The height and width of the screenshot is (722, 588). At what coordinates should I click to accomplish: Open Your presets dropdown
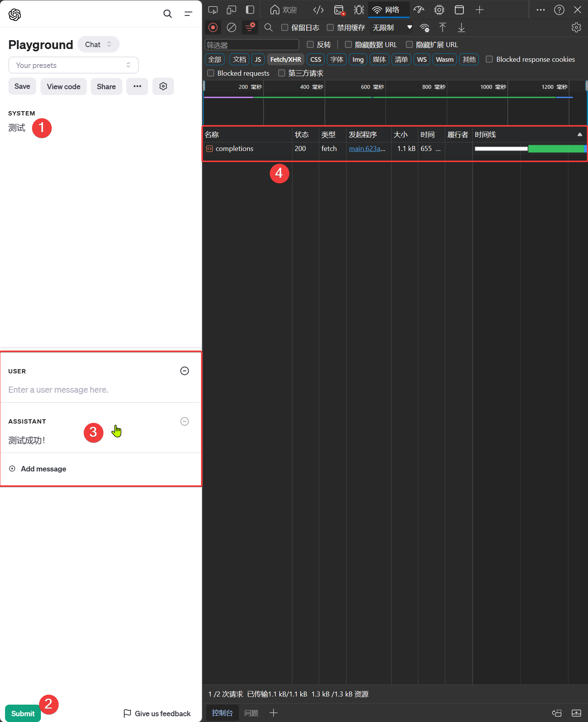73,65
